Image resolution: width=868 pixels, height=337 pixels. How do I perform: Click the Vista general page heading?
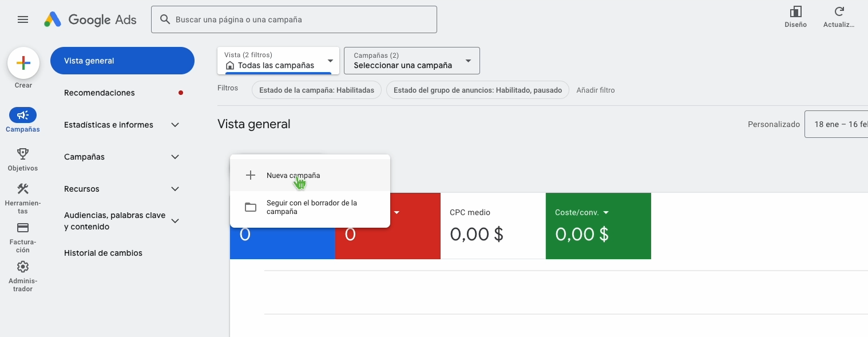coord(254,124)
